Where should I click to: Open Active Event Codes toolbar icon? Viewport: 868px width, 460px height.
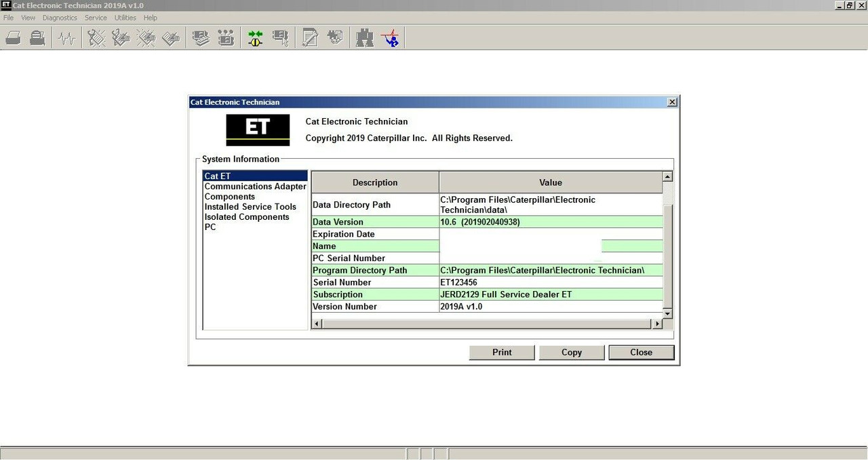pos(146,38)
